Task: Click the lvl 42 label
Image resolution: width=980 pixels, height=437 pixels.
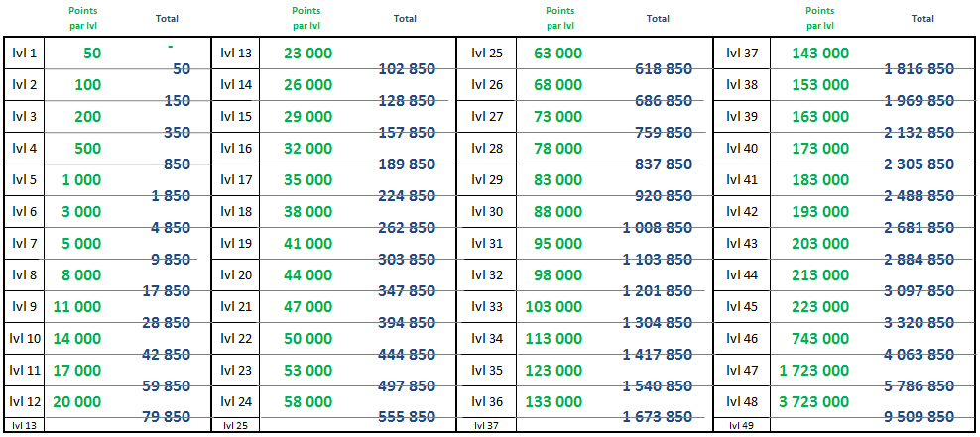Action: pos(743,211)
